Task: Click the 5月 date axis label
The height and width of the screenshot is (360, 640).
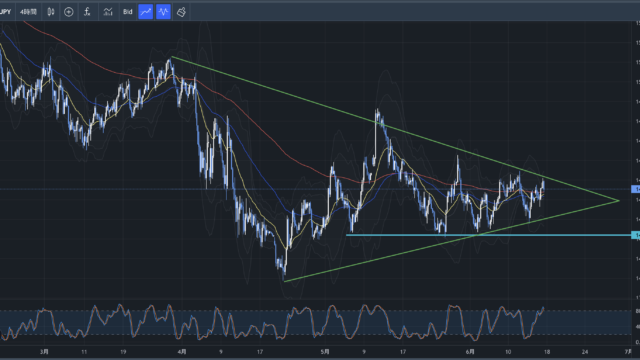Action: pos(324,351)
